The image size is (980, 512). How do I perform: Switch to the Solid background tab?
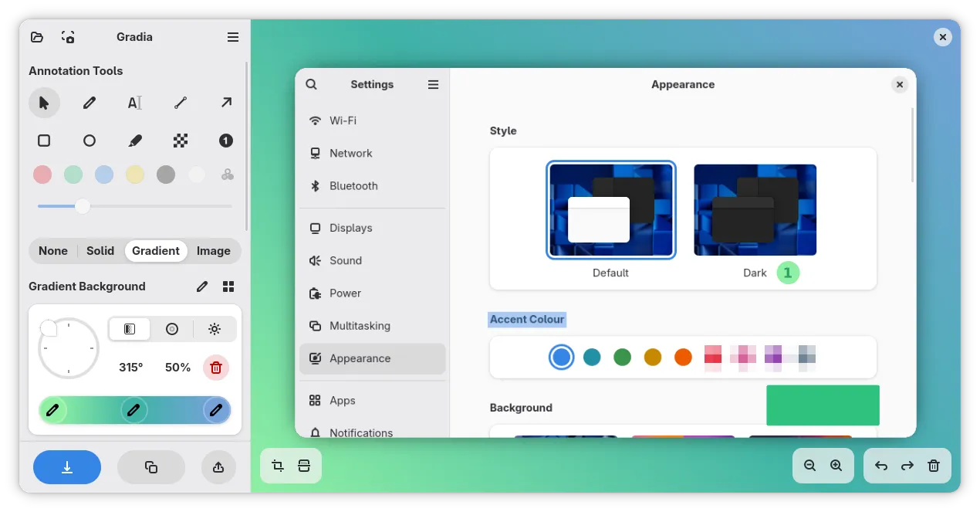[x=100, y=250]
